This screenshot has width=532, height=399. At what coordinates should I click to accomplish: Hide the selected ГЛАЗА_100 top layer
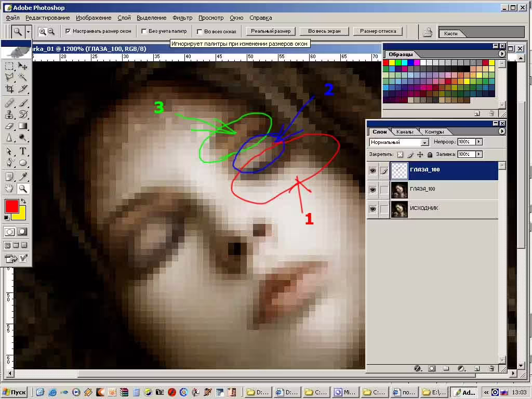click(373, 170)
